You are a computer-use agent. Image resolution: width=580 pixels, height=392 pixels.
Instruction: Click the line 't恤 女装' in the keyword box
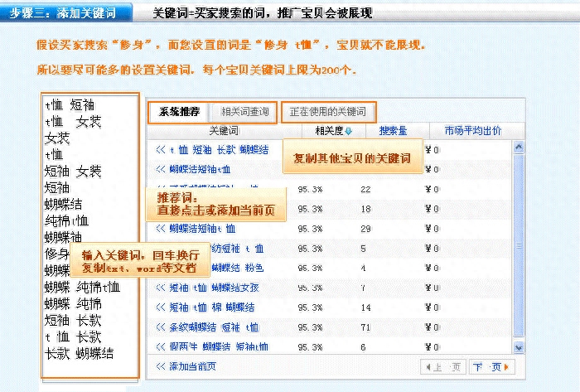(73, 122)
